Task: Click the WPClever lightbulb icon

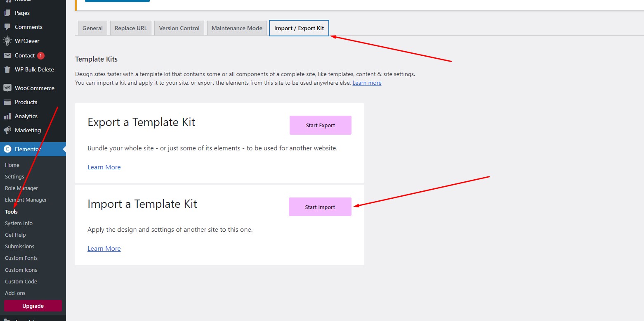Action: (x=7, y=41)
